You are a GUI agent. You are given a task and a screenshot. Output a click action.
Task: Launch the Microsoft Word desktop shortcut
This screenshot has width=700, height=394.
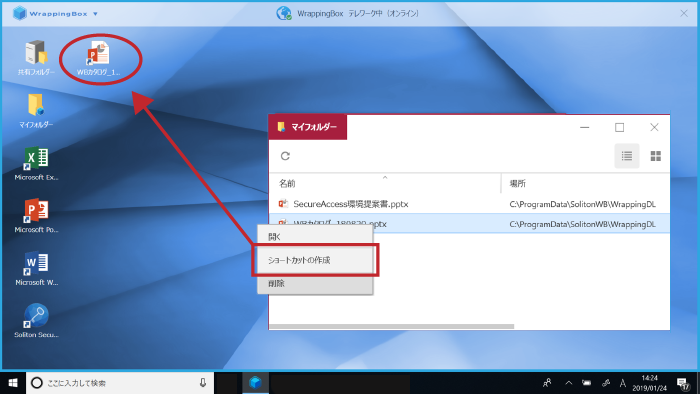click(36, 268)
